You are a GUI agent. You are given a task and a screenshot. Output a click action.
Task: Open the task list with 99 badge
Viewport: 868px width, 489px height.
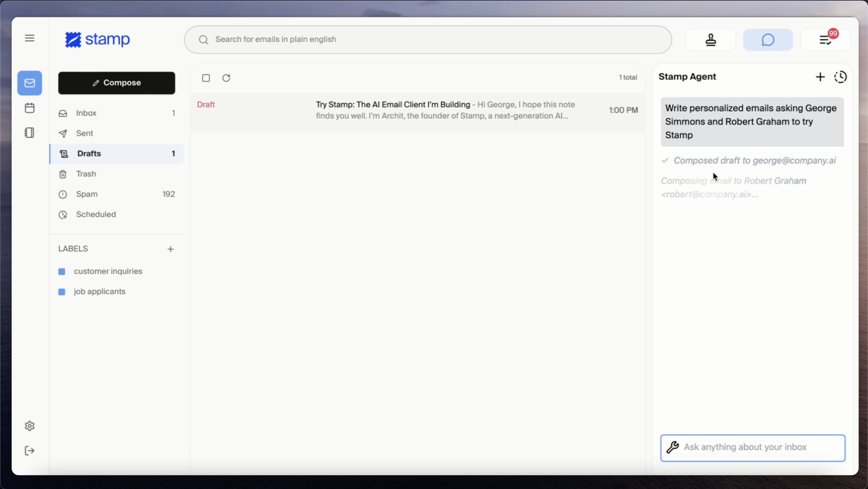825,40
